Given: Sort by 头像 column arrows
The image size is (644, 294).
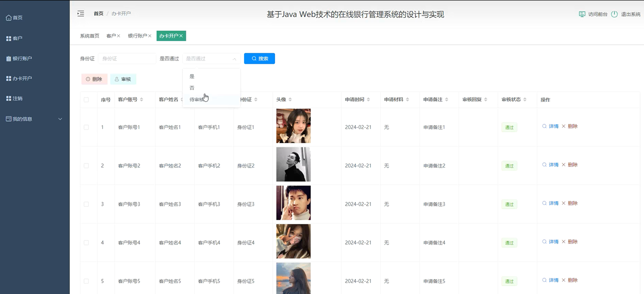Looking at the screenshot, I should coord(290,100).
